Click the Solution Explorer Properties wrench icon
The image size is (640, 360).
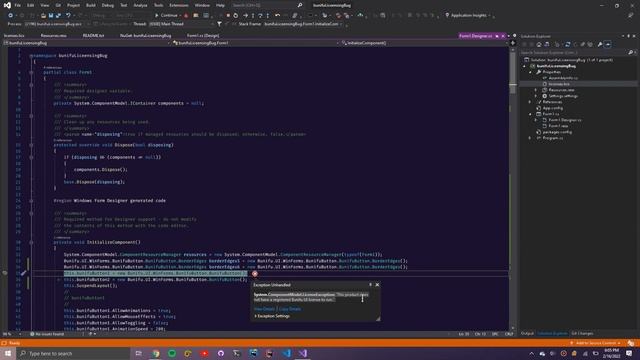(x=600, y=44)
